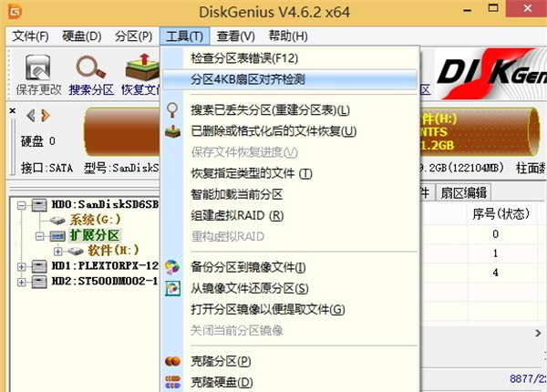Choose 分区4KB扇区对齐检测
This screenshot has width=547, height=392.
pyautogui.click(x=290, y=79)
